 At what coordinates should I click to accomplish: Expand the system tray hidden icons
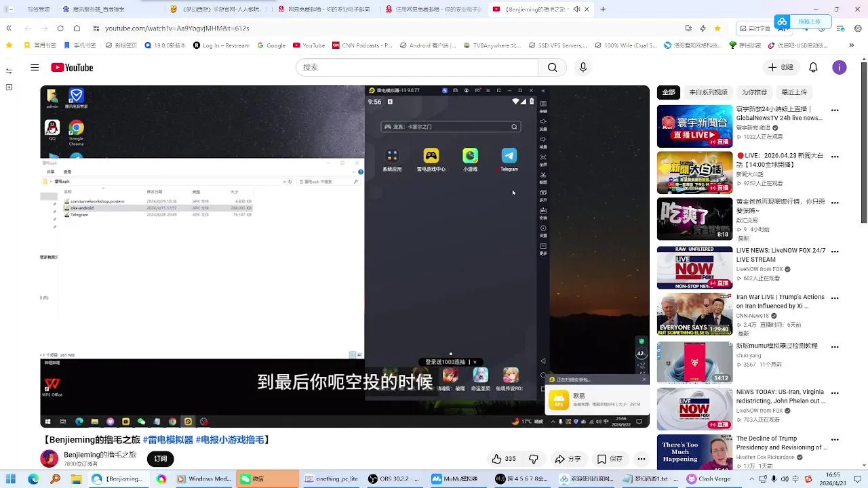tap(751, 479)
